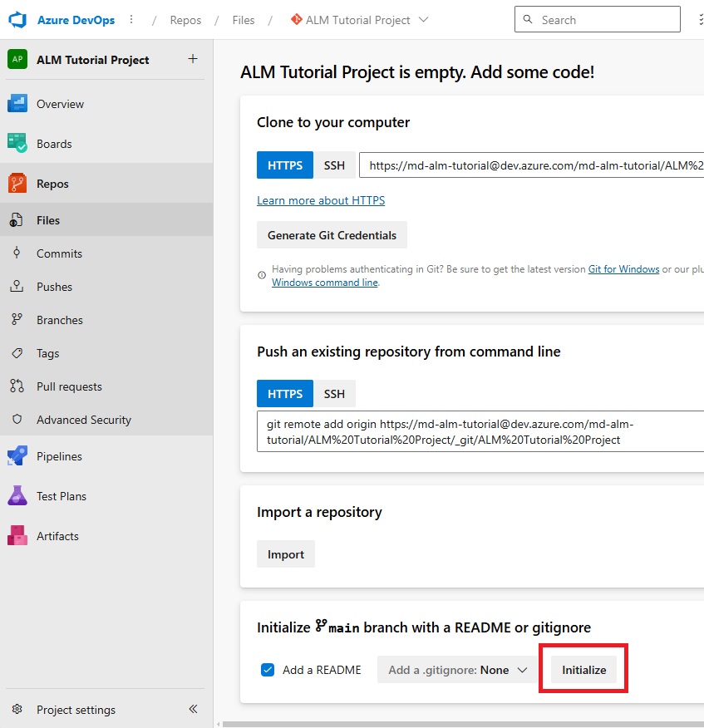
Task: Expand the Add a .gitignore dropdown
Action: 457,670
